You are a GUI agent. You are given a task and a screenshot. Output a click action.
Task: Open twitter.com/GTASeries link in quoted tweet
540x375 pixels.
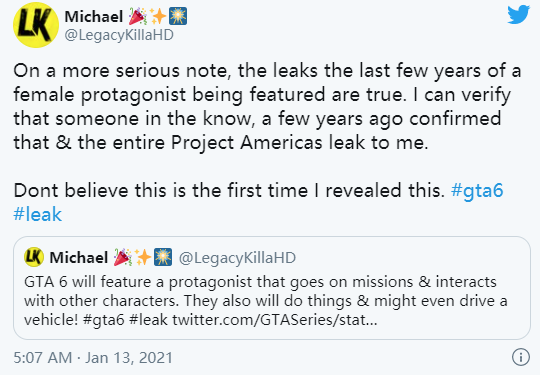pyautogui.click(x=275, y=320)
